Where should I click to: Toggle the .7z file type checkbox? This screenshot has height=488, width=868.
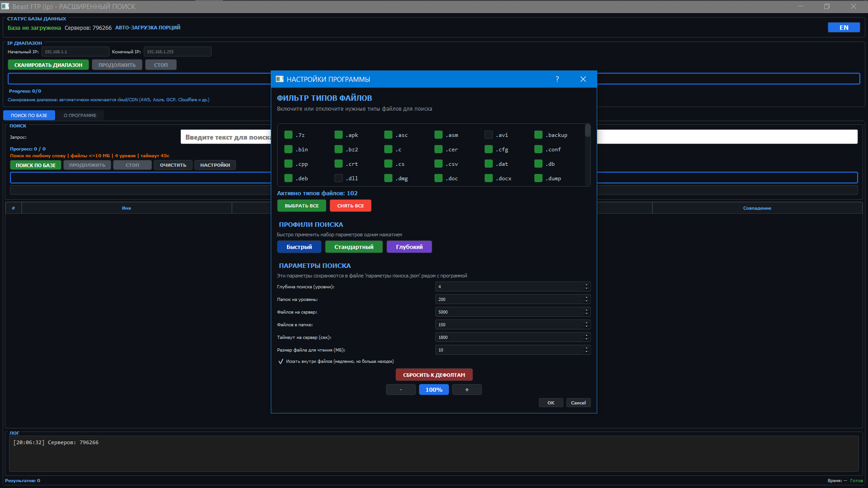288,135
